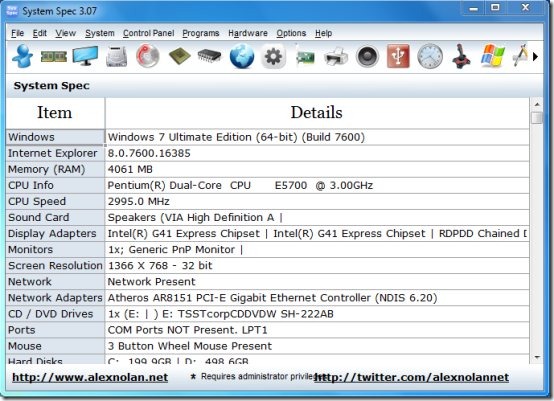
Task: Open the Control Panel menu
Action: [148, 33]
